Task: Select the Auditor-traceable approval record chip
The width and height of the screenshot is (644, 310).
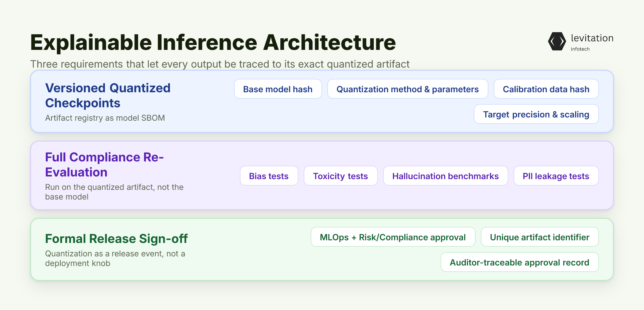Action: [519, 262]
